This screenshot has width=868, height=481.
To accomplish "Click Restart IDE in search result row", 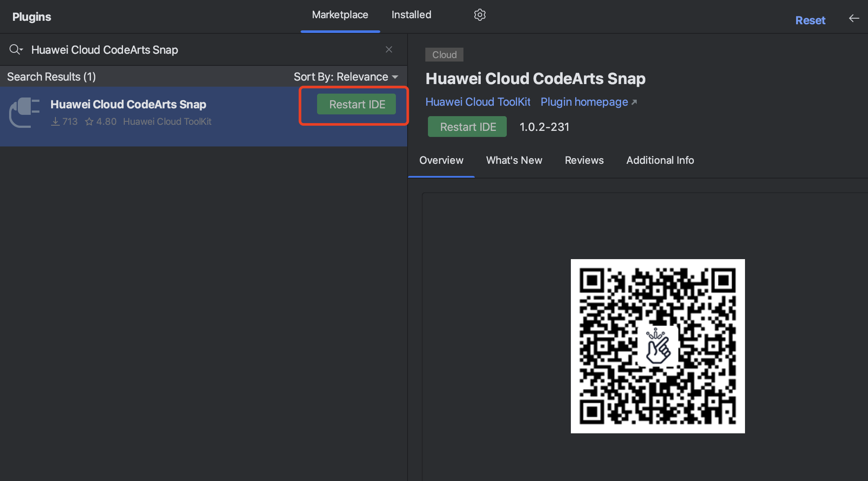I will tap(356, 104).
